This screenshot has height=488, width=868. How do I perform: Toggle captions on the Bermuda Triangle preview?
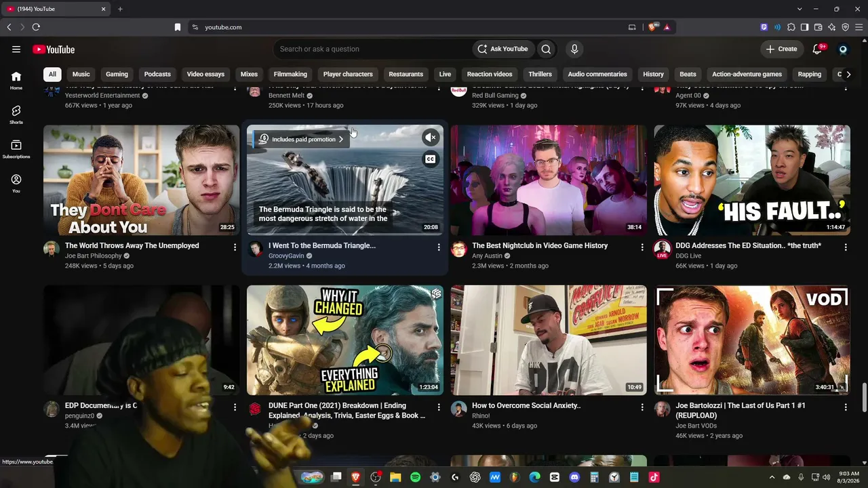430,159
